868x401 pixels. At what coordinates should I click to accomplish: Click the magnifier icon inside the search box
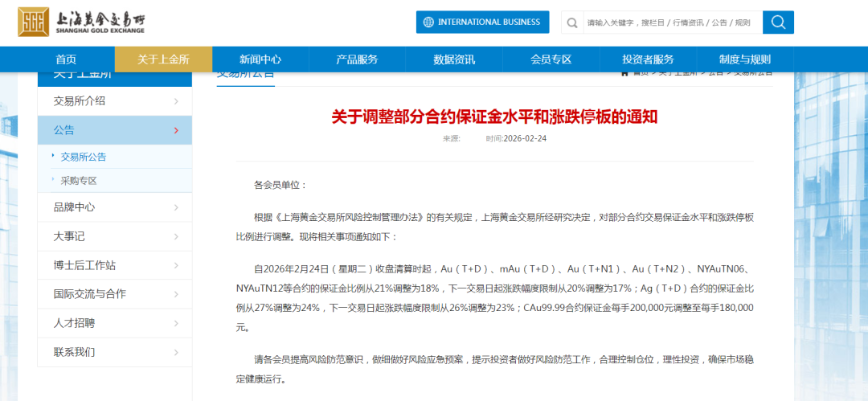pos(572,23)
